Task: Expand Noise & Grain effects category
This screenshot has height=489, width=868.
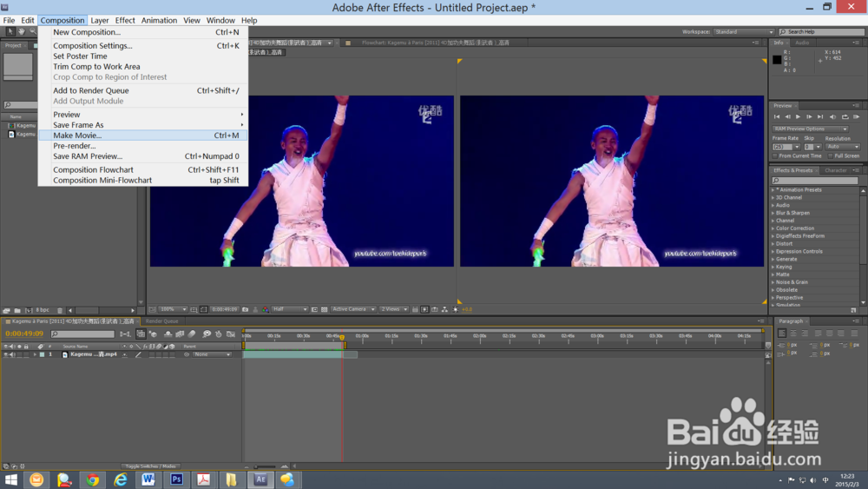Action: pos(773,282)
